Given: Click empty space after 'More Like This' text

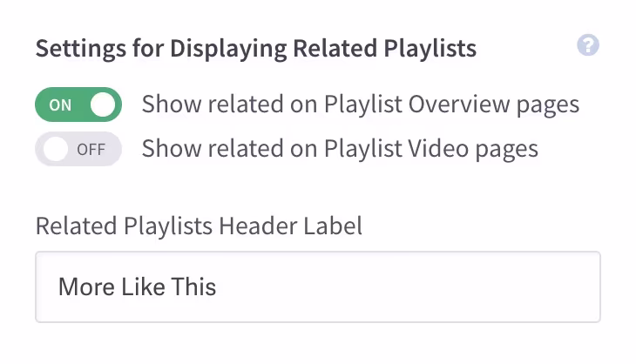Looking at the screenshot, I should [406, 287].
